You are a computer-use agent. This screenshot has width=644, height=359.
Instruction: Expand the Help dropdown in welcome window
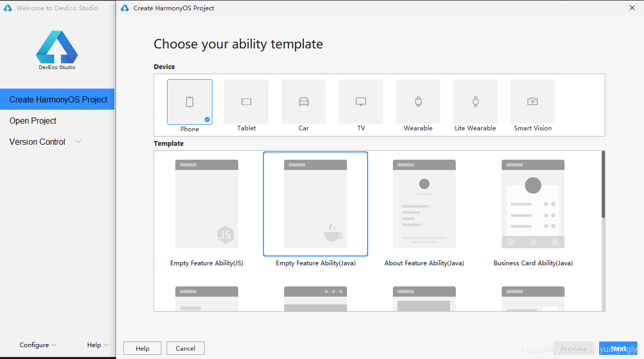98,345
